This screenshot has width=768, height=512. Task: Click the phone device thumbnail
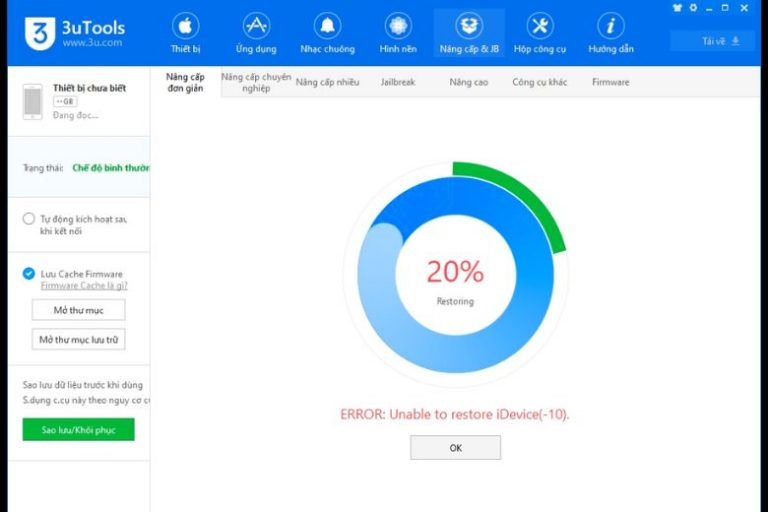tap(33, 101)
